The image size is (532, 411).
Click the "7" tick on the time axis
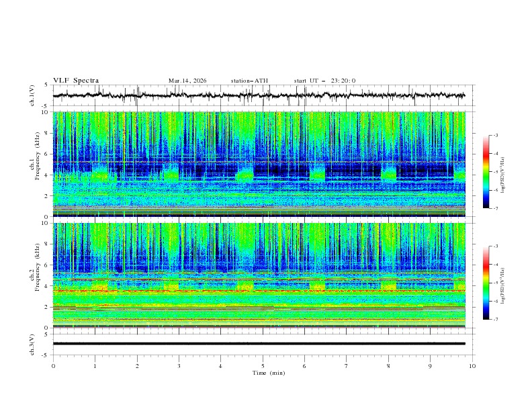tap(347, 366)
